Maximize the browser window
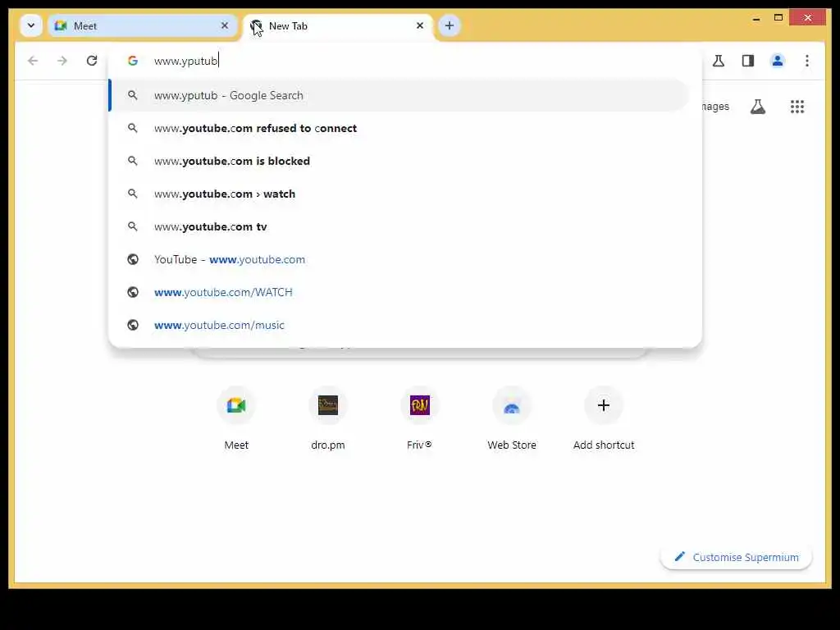Viewport: 840px width, 630px height. tap(778, 18)
